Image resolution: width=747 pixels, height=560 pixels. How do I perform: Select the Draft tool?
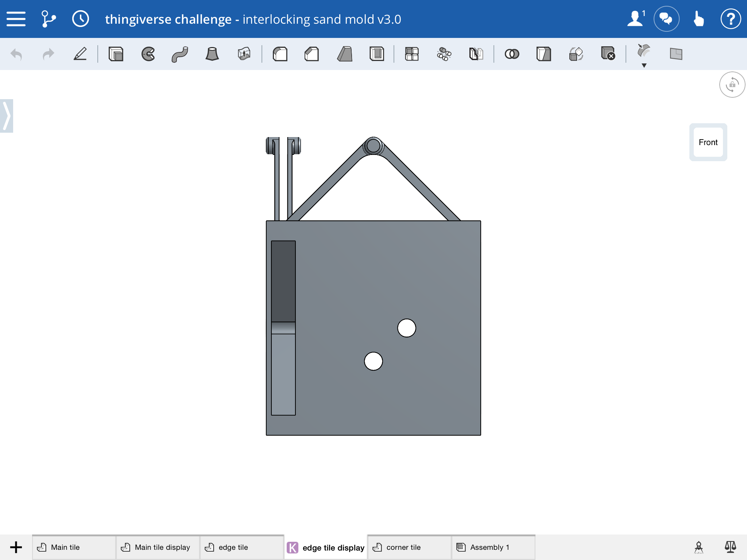[345, 54]
